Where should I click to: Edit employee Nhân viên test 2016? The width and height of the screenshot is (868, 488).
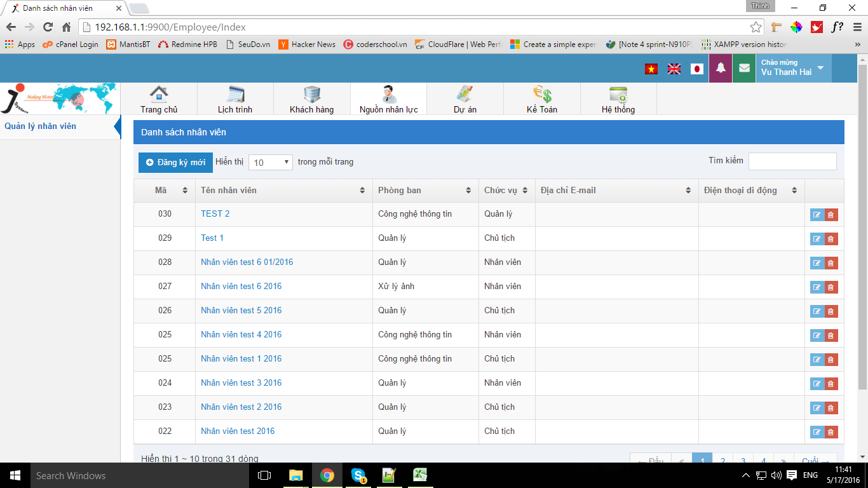(x=817, y=432)
